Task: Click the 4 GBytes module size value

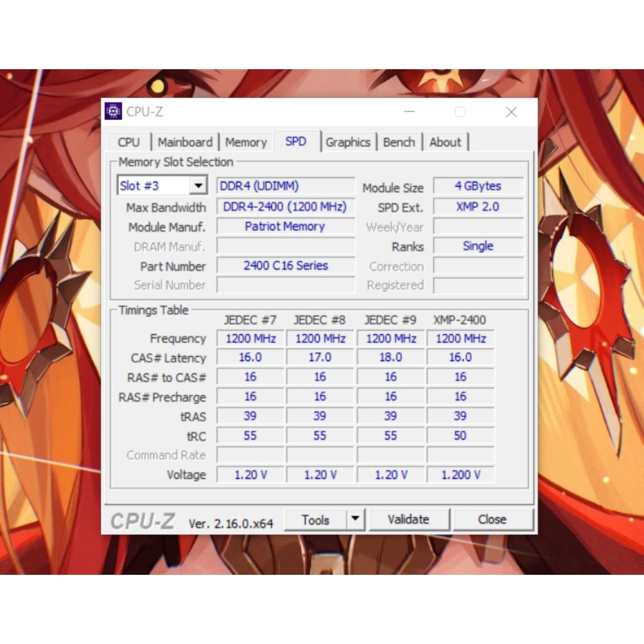Action: 479,186
